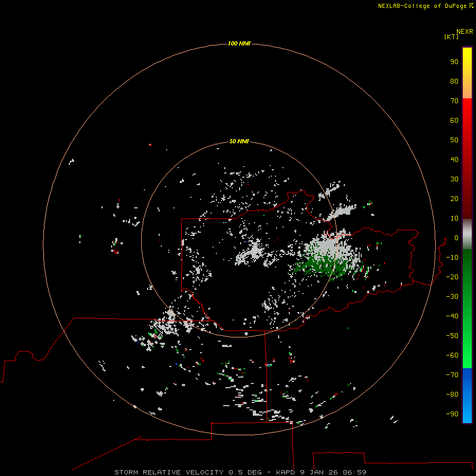
Task: Click the 80 value on the velocity scale
Action: pos(454,81)
